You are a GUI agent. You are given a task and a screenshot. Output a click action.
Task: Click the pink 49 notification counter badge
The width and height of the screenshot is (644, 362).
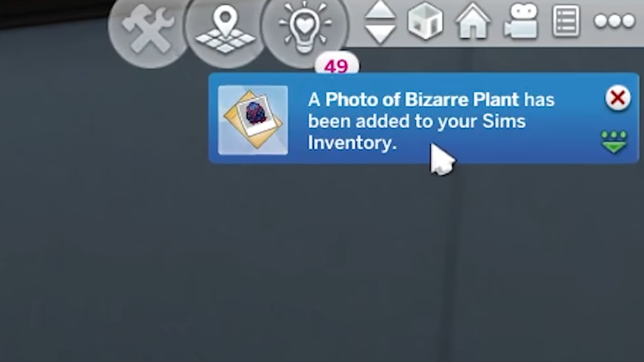click(337, 66)
